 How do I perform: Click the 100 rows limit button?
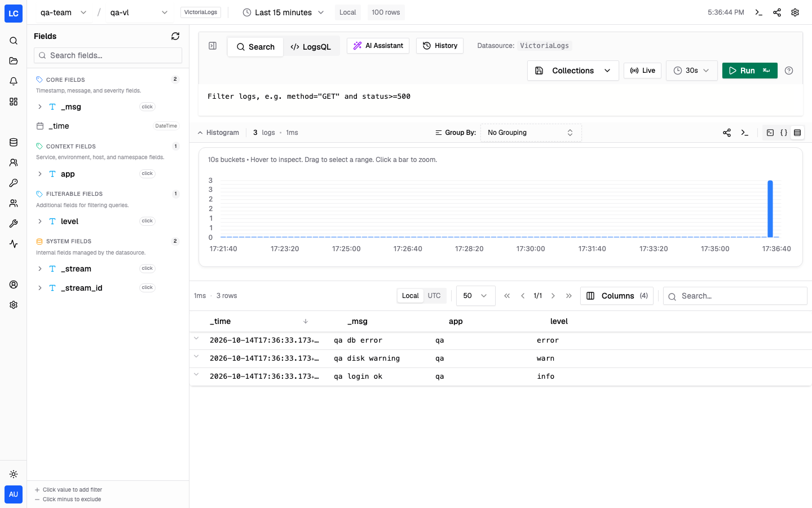point(386,12)
